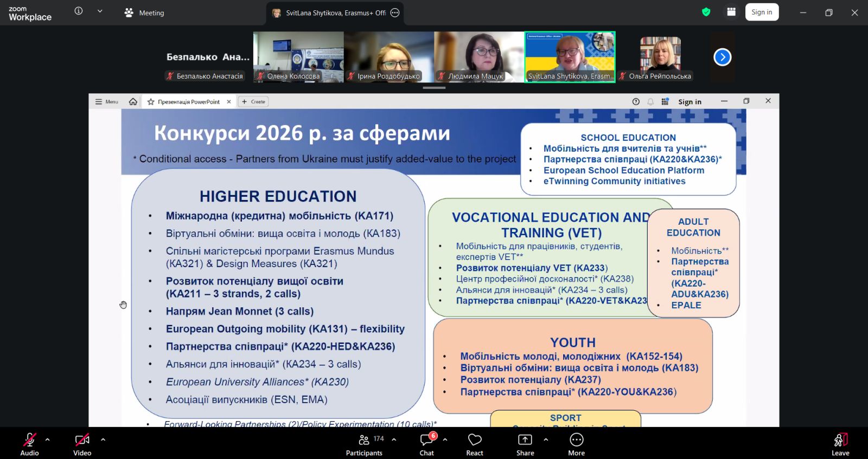Sign in to Zoom Workplace
This screenshot has height=459, width=868.
coord(762,12)
